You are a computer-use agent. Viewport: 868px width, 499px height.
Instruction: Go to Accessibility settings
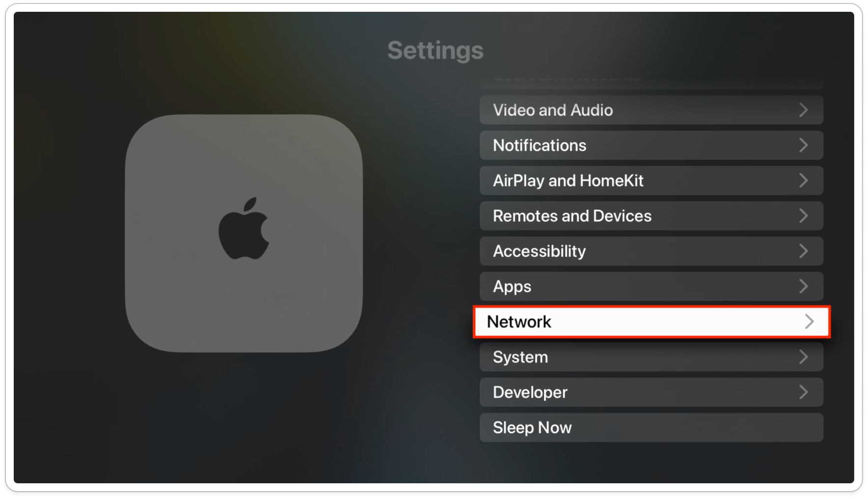(651, 251)
